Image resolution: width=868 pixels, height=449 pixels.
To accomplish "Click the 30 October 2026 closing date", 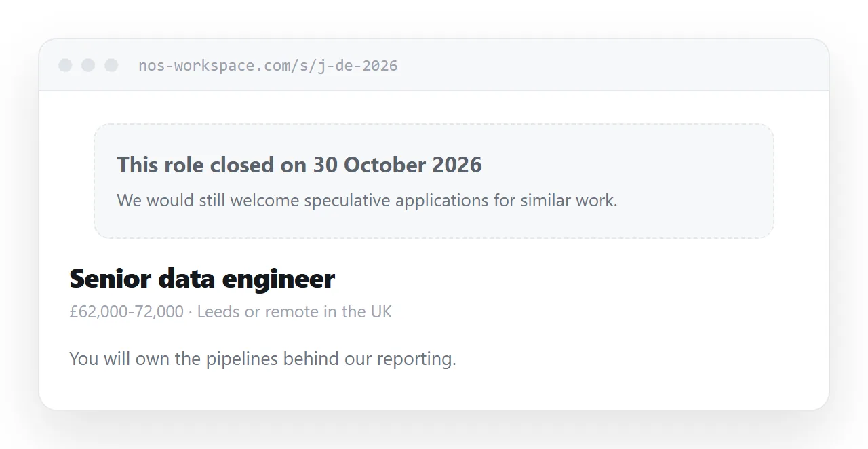I will click(397, 165).
